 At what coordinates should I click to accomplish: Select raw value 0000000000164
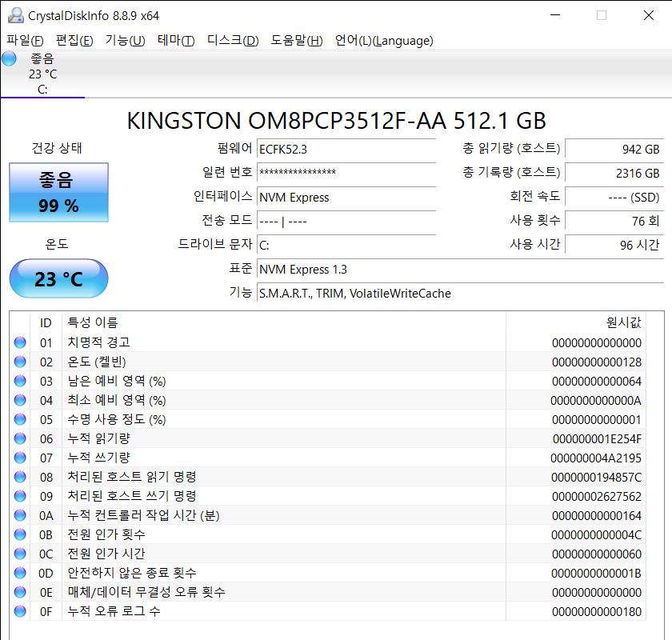597,516
